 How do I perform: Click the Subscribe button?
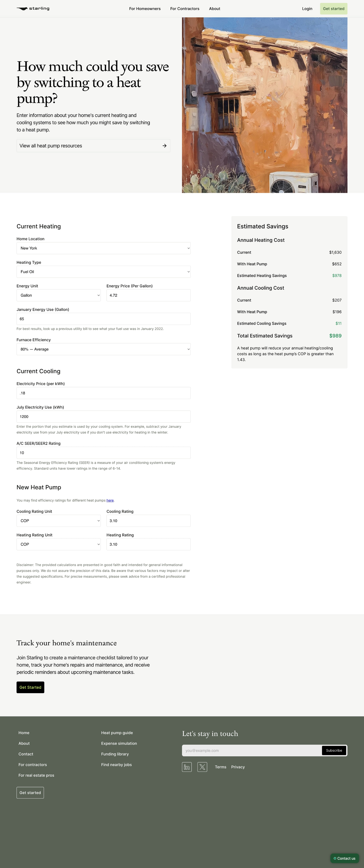pos(334,750)
